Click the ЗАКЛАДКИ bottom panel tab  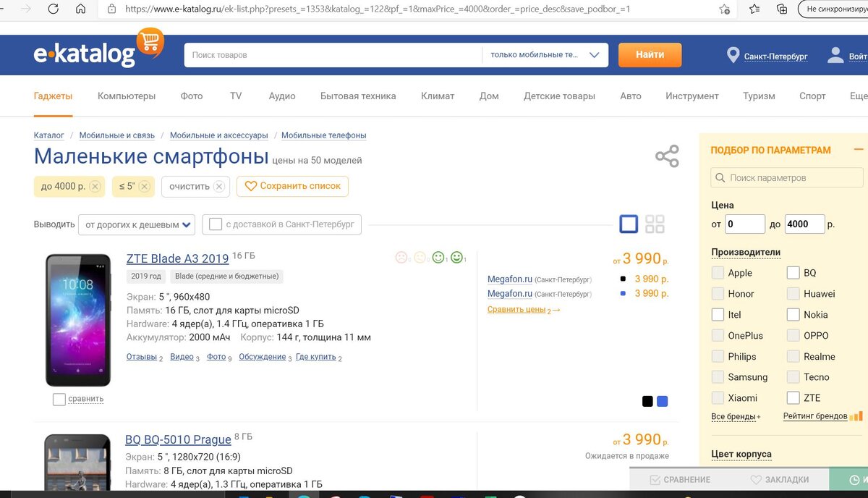pos(780,479)
